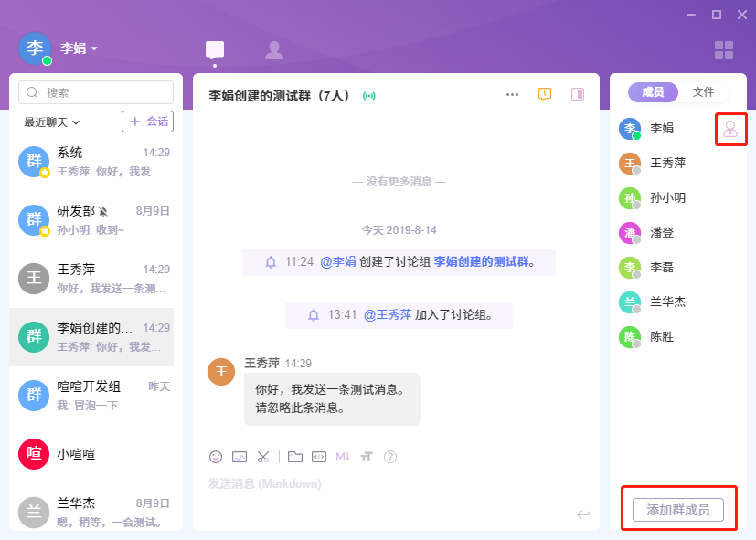This screenshot has width=756, height=540.
Task: Open the font size setting icon
Action: [367, 456]
